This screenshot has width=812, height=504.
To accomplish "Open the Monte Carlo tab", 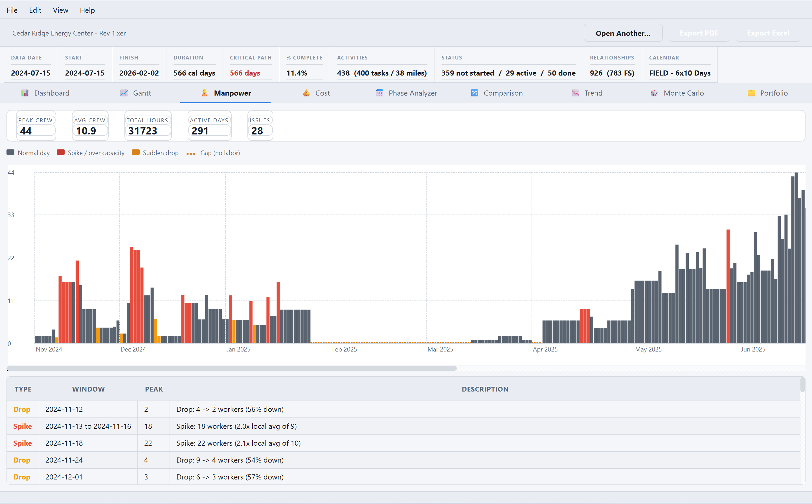I will tap(677, 93).
